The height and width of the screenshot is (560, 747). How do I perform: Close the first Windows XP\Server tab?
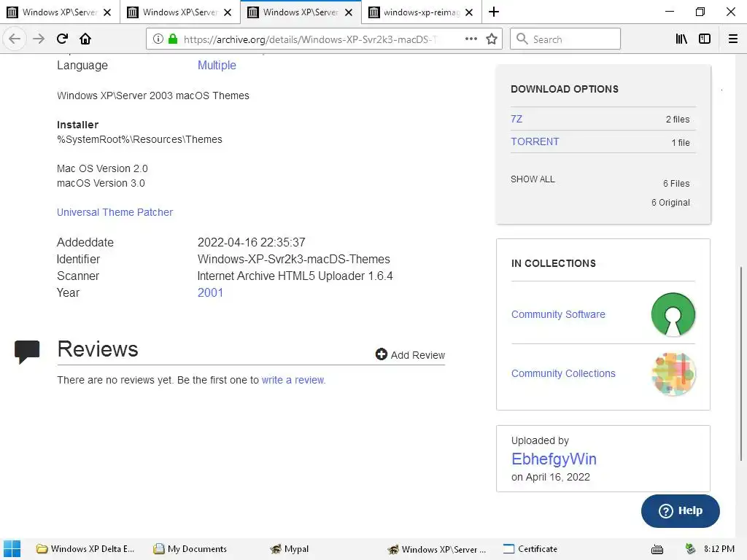(108, 12)
